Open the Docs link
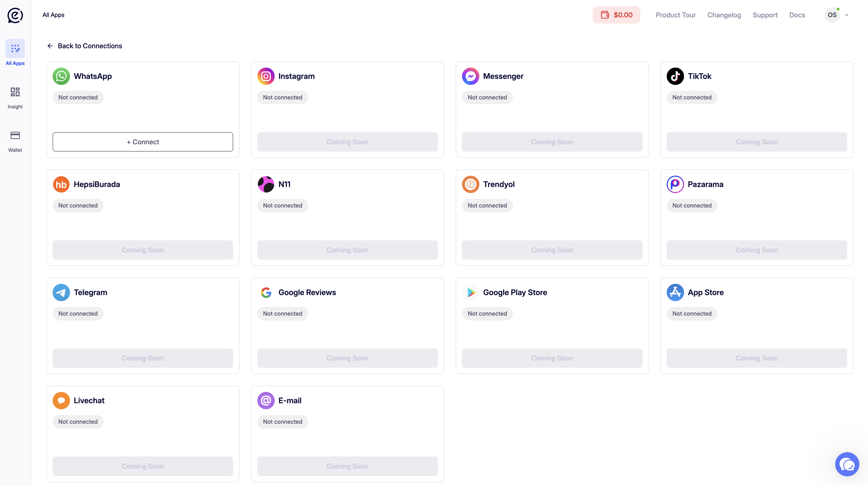The image size is (868, 486). coord(797,15)
